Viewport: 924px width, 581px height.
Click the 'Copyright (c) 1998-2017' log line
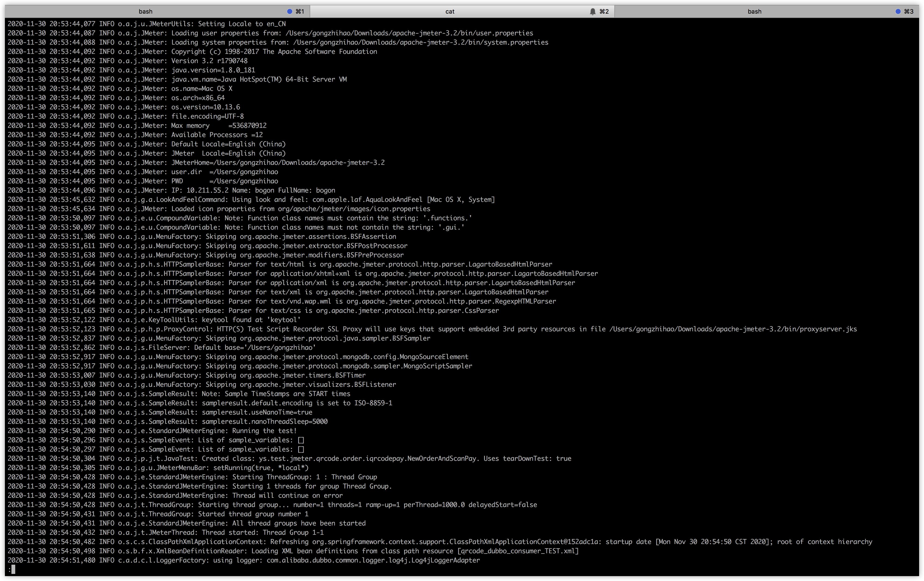(x=192, y=51)
